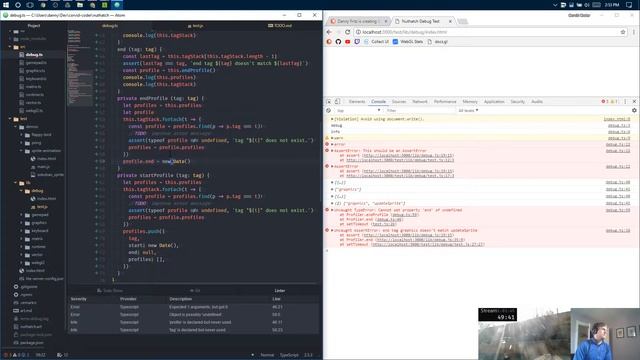Open the DevTools console settings gear
This screenshot has height=360, width=640.
[x=634, y=110]
